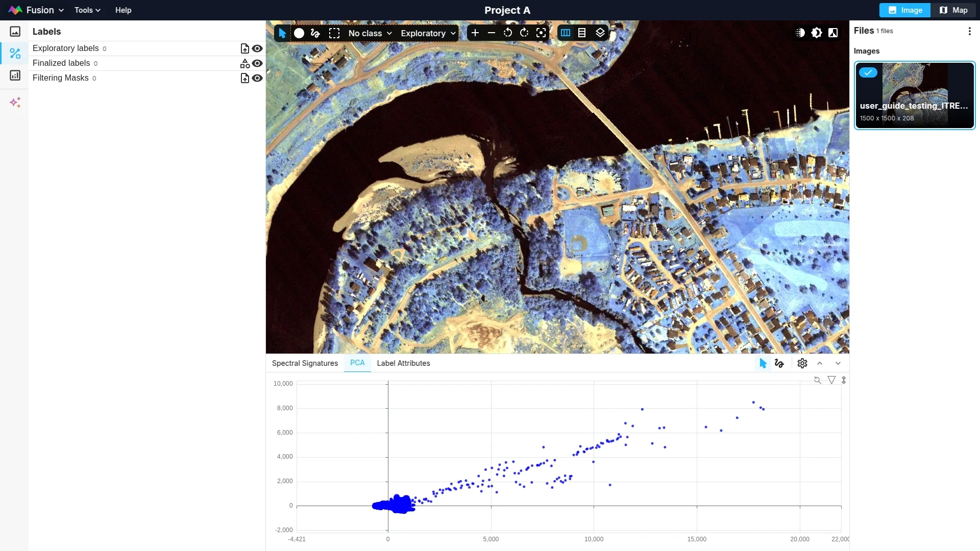Open the Tools menu dropdown
Image resolution: width=980 pixels, height=551 pixels.
coord(87,10)
